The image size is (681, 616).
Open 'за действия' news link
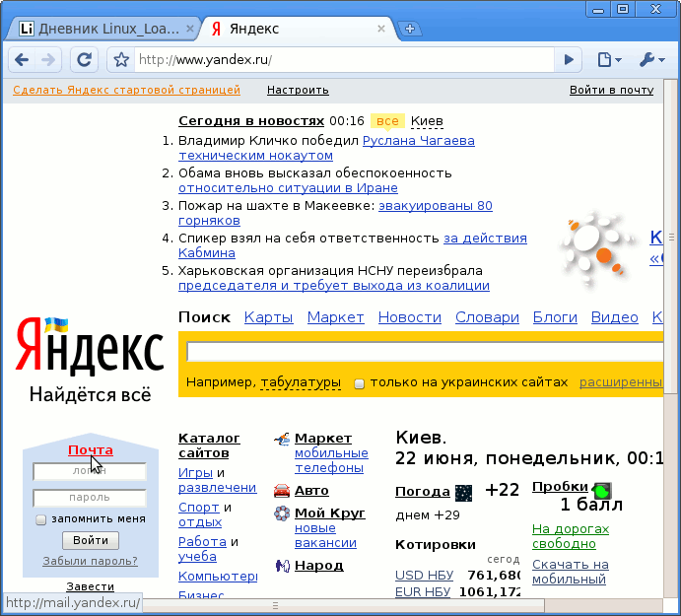[485, 239]
